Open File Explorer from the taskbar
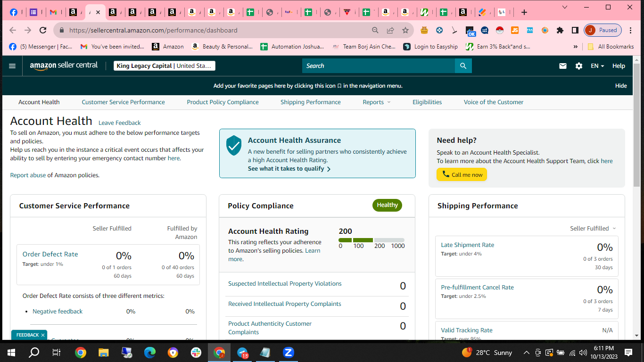 point(103,352)
